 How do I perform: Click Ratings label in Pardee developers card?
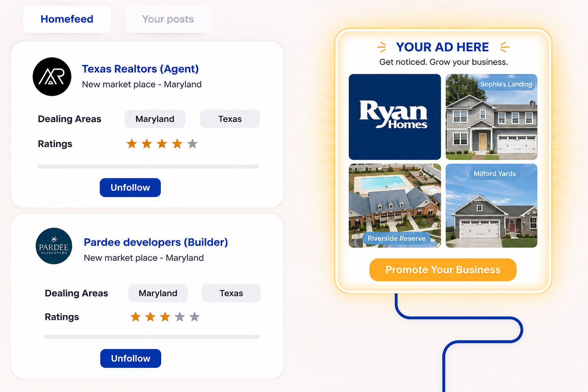(x=62, y=317)
